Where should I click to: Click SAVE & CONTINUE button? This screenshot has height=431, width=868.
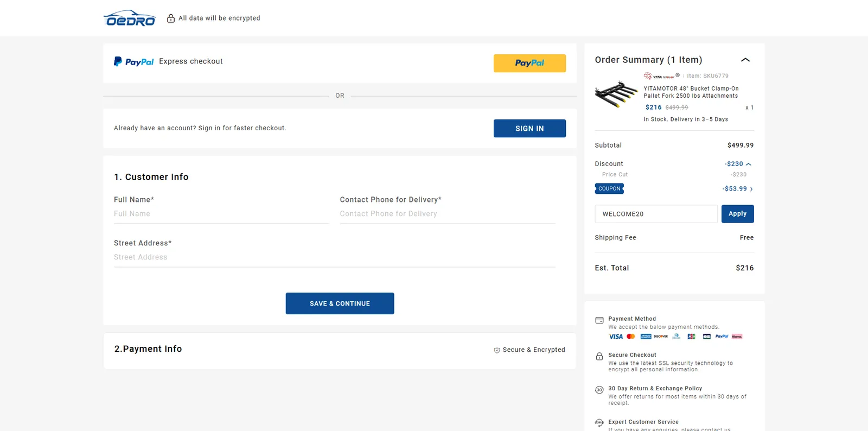[x=340, y=303]
